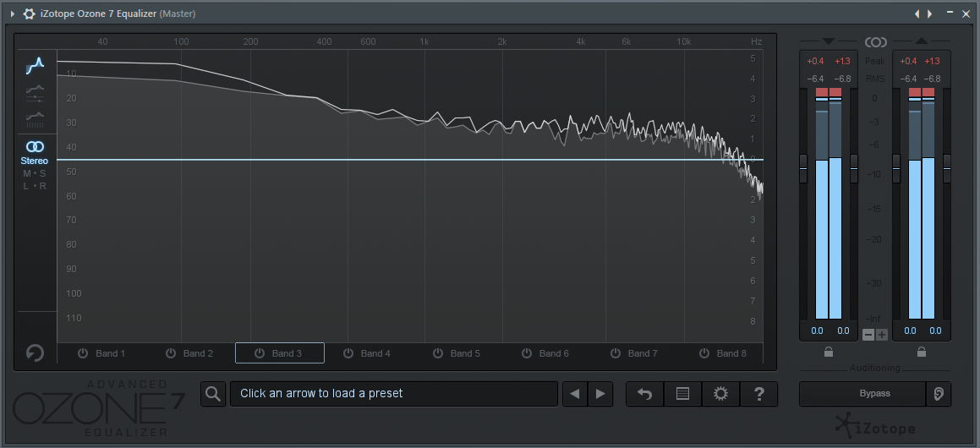Reset input left red clip indicator

822,92
